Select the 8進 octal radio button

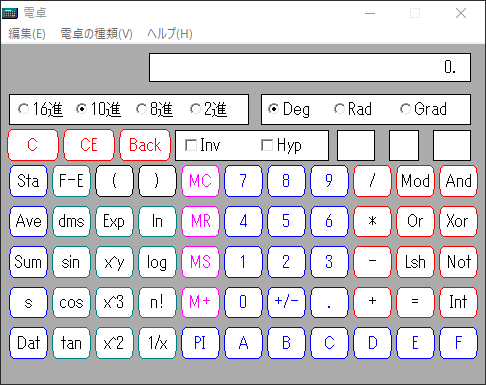click(154, 109)
